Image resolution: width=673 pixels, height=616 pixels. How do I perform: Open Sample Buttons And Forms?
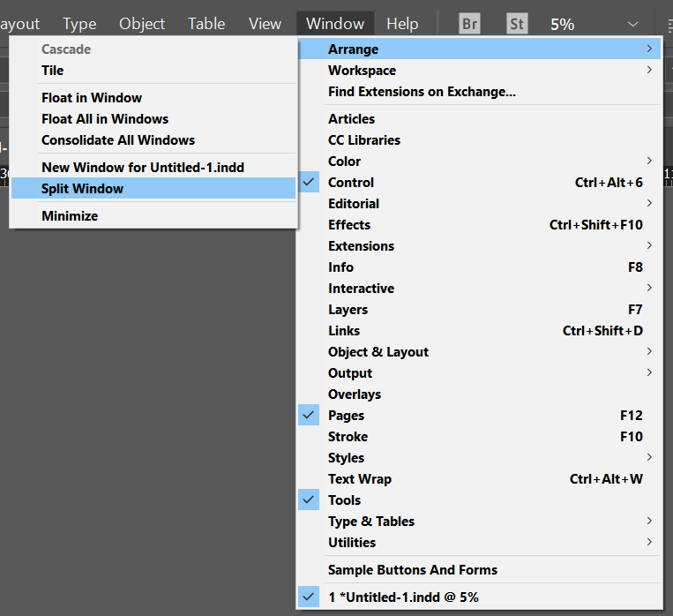480,569
